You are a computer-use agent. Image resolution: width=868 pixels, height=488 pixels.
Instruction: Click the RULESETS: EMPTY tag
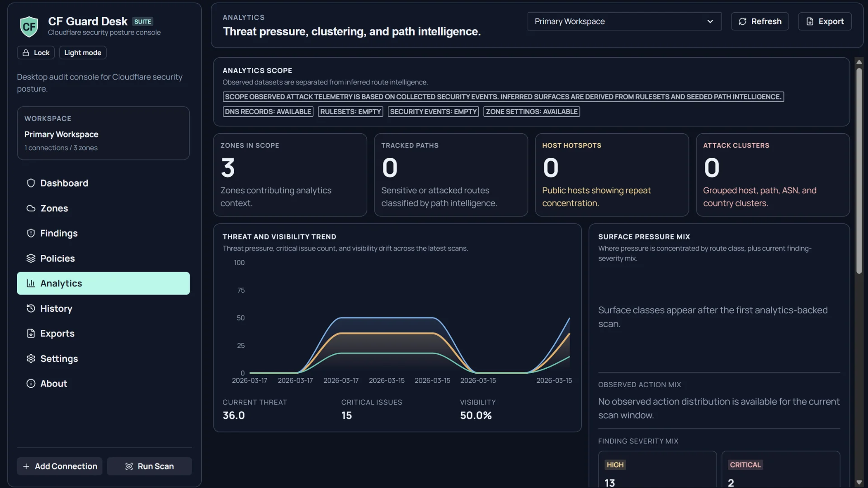(351, 112)
